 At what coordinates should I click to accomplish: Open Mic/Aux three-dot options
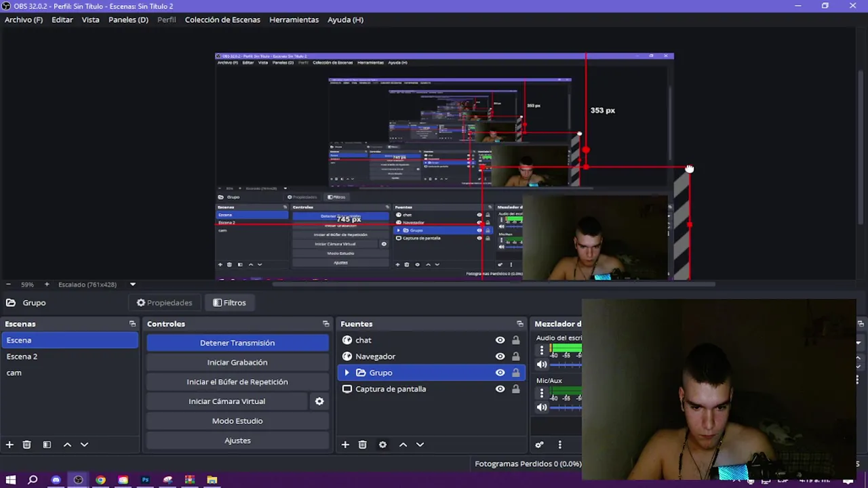[541, 393]
